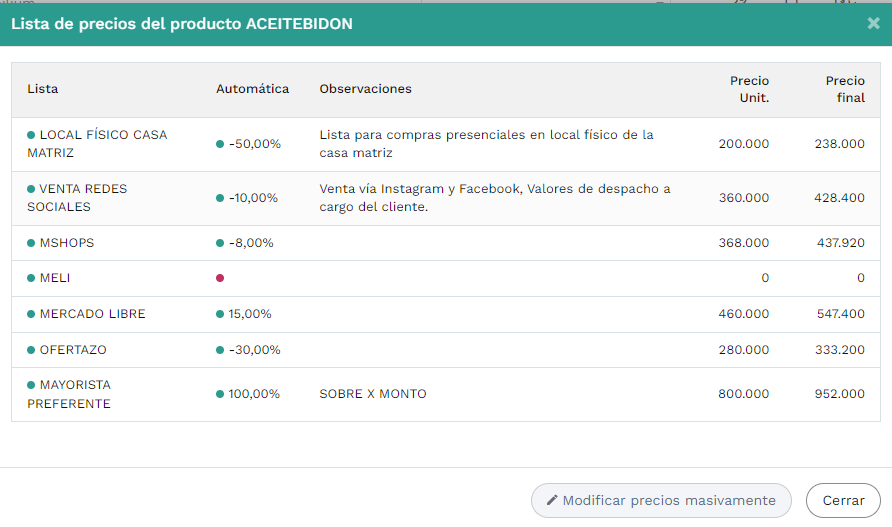Click green dot beside 100,00% value
This screenshot has width=892, height=527.
220,394
